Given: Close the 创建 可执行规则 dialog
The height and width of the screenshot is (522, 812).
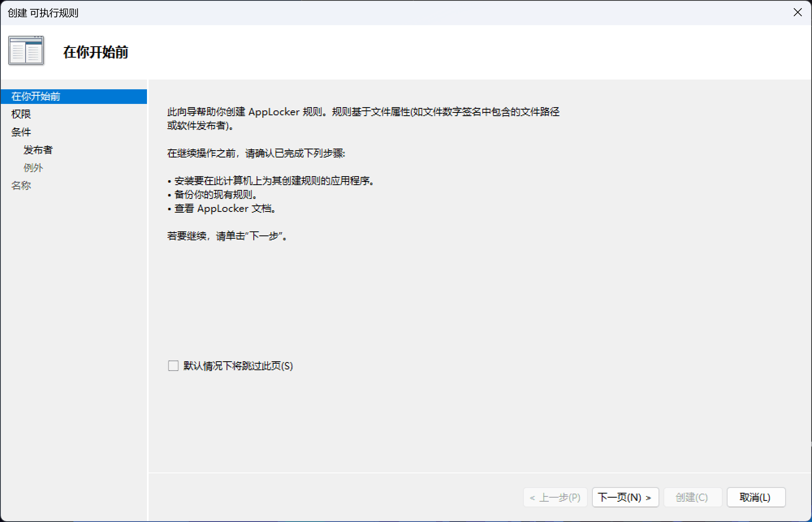Looking at the screenshot, I should (797, 13).
